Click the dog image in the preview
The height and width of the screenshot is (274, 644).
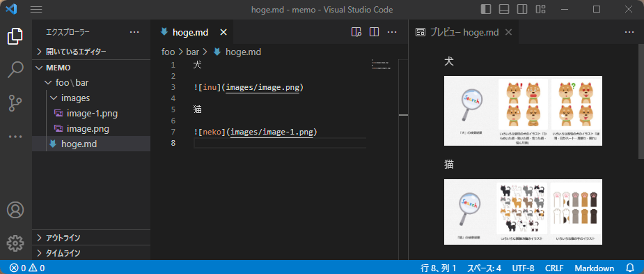click(523, 111)
